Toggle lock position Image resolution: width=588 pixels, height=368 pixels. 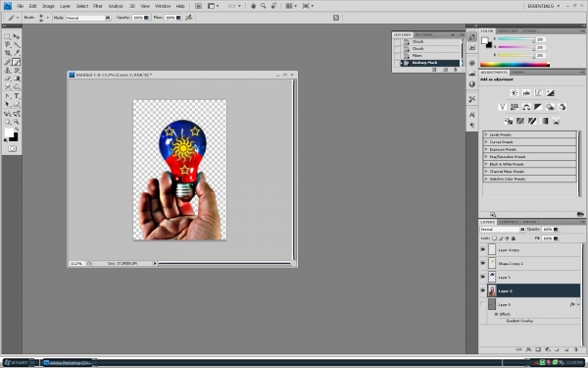507,238
